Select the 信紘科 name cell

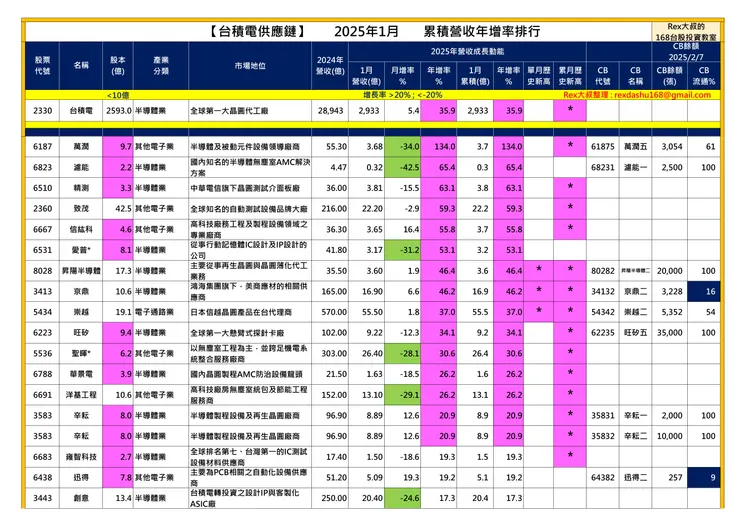(x=81, y=229)
